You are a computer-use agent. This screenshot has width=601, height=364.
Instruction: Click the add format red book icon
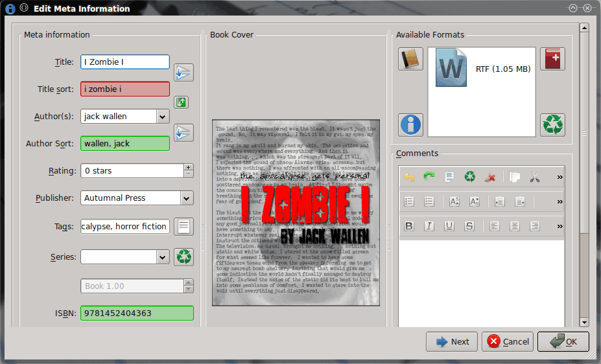click(552, 60)
